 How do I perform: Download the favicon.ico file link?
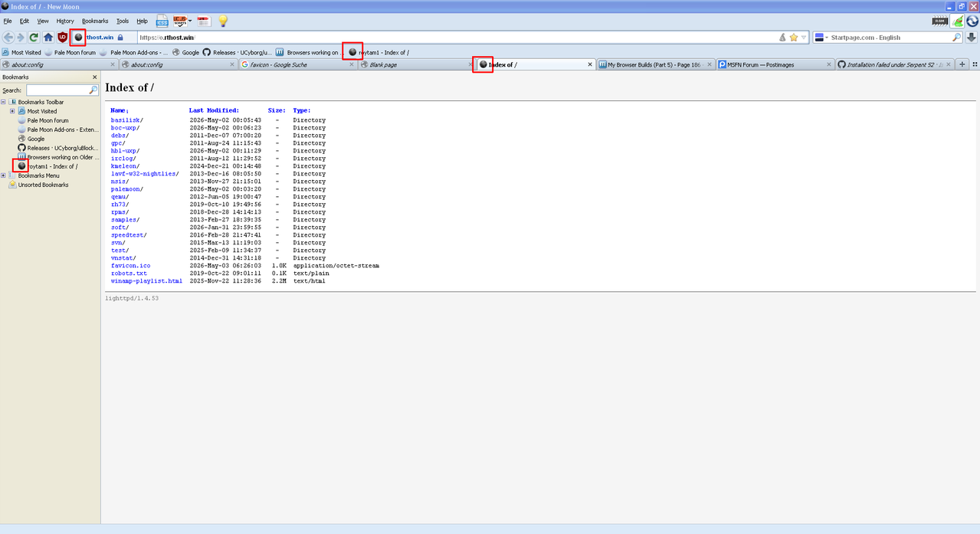[130, 266]
